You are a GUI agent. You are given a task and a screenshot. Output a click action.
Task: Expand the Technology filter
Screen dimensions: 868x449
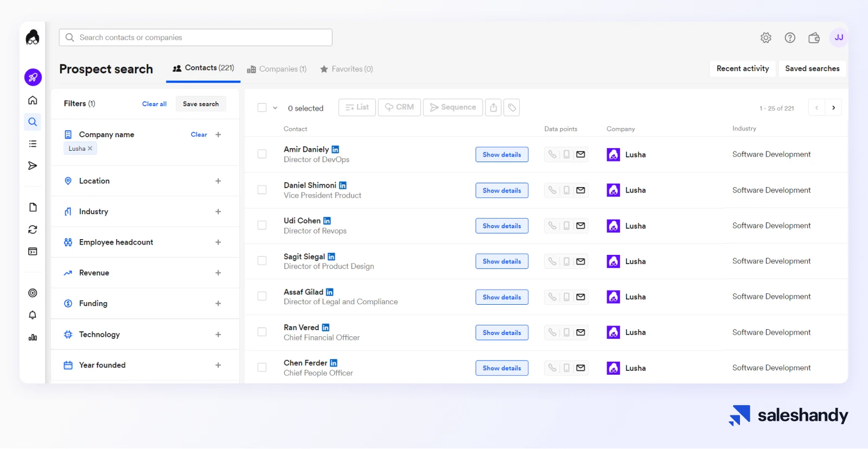218,335
